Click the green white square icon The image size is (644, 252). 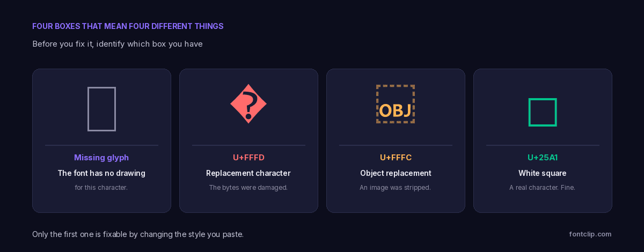point(543,112)
